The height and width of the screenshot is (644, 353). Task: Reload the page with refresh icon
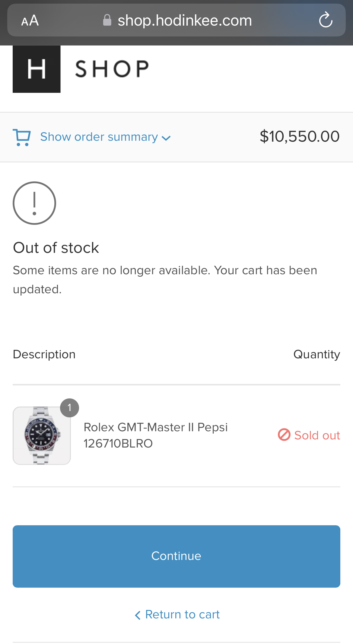pos(326,20)
